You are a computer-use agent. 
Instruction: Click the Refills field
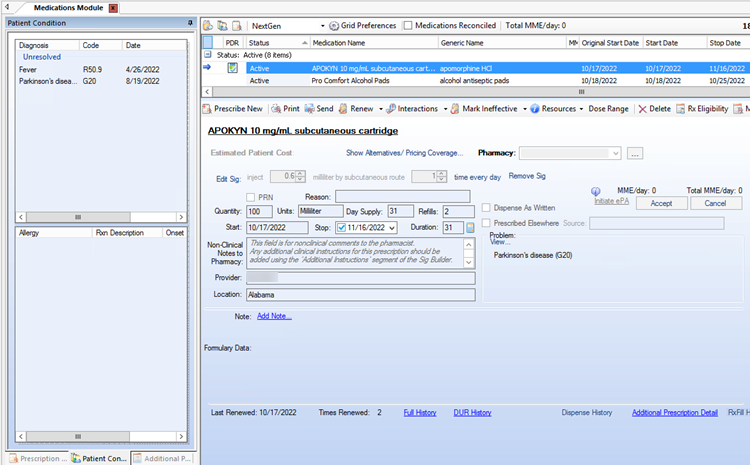(458, 211)
